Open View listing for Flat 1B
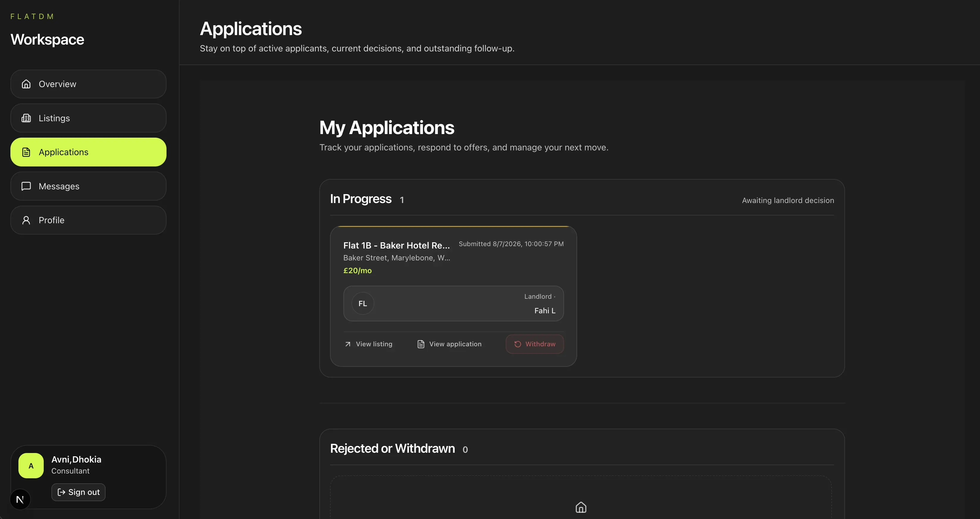The height and width of the screenshot is (519, 980). (x=369, y=344)
